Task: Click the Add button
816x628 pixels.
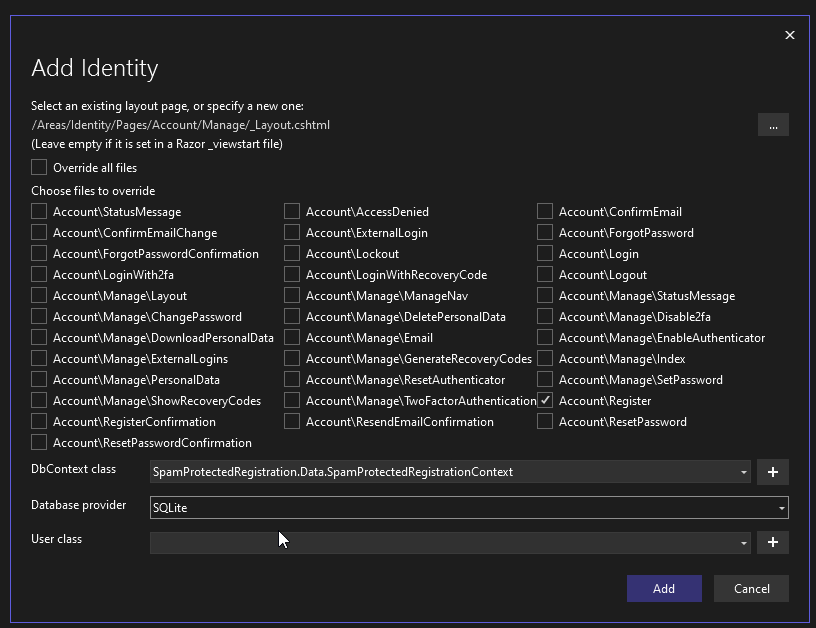Action: click(664, 588)
